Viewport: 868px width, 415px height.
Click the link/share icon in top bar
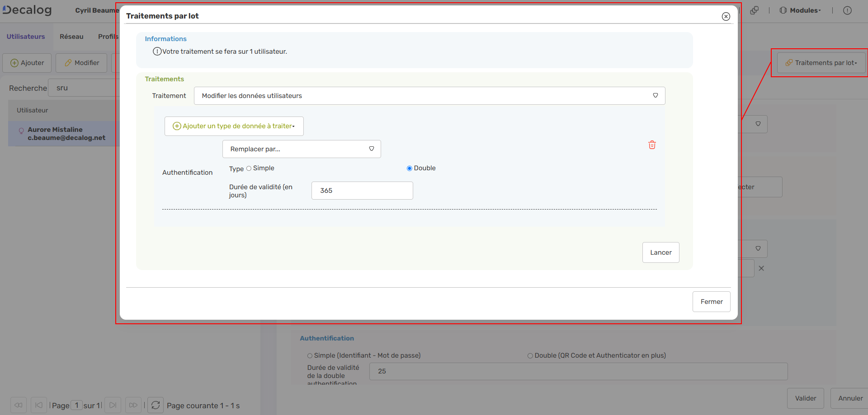754,10
